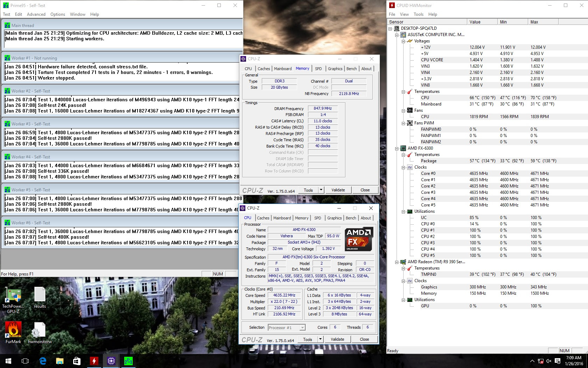Screen dimensions: 588x368
Task: Open the Action Center notifications icon
Action: [x=558, y=361]
